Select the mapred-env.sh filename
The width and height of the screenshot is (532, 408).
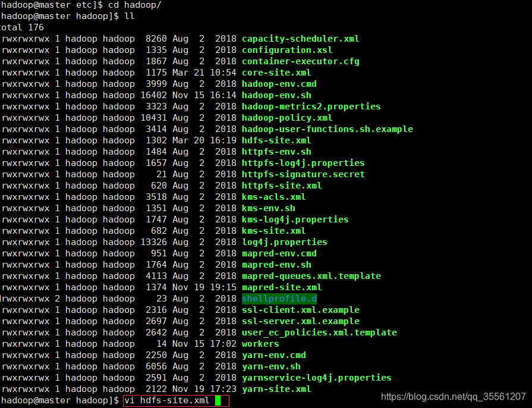276,265
